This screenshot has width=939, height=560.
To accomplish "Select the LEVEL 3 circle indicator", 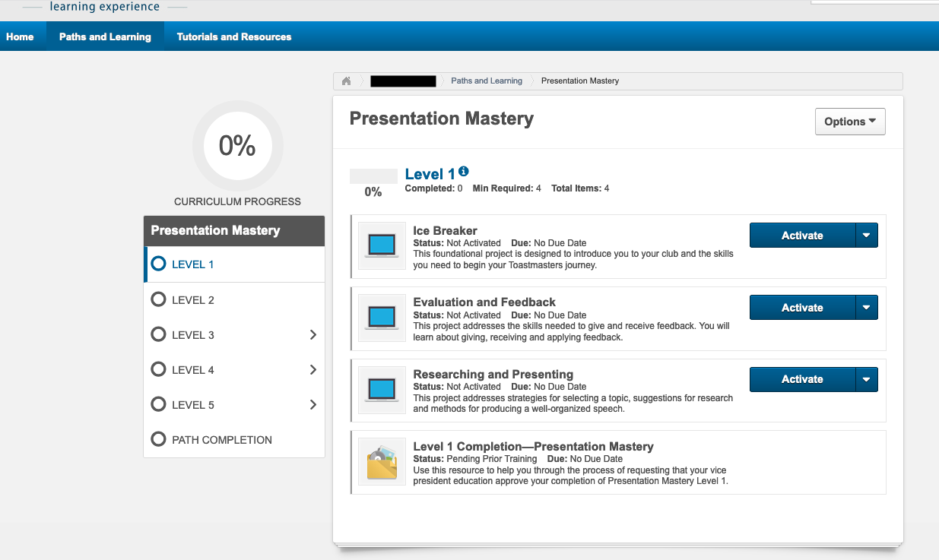I will 158,334.
